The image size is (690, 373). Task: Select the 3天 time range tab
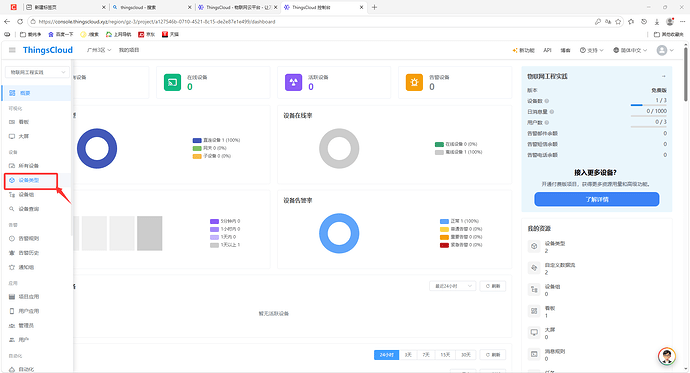[x=408, y=355]
